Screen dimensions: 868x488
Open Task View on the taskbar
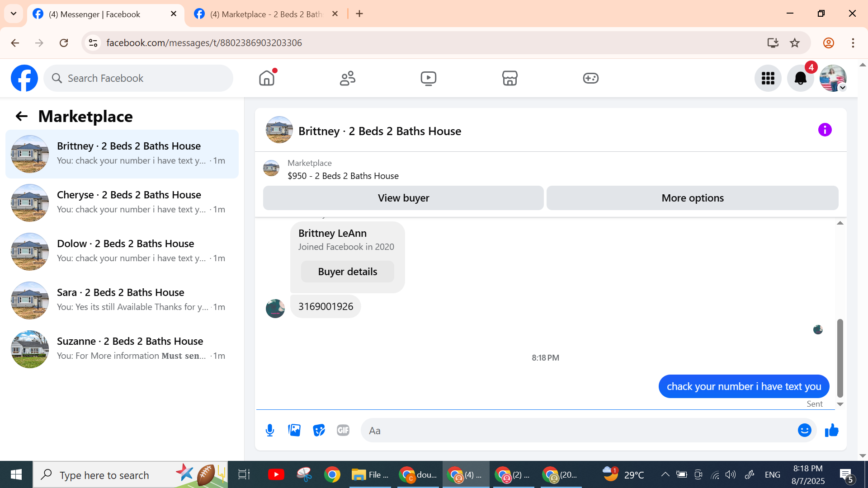click(244, 474)
